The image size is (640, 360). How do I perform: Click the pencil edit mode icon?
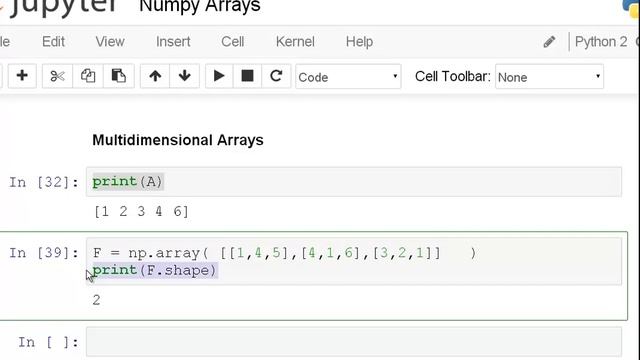pyautogui.click(x=549, y=42)
